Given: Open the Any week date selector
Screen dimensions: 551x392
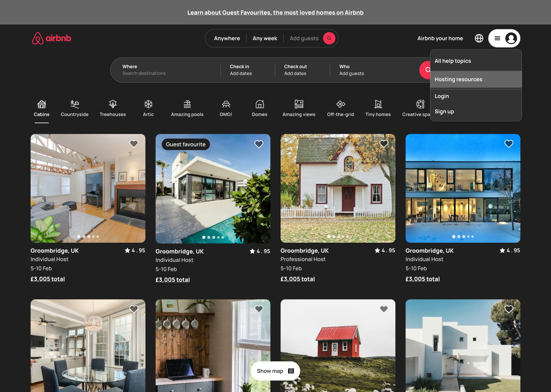Looking at the screenshot, I should (265, 38).
